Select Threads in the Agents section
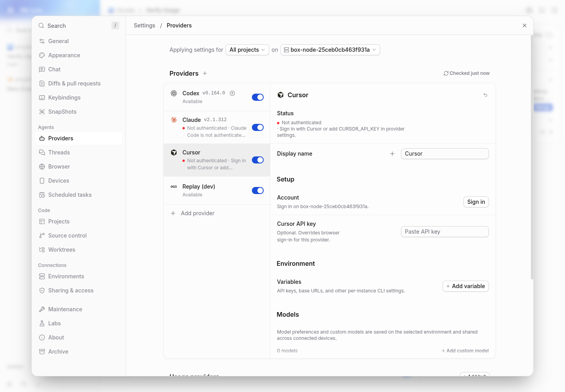 [x=78, y=152]
